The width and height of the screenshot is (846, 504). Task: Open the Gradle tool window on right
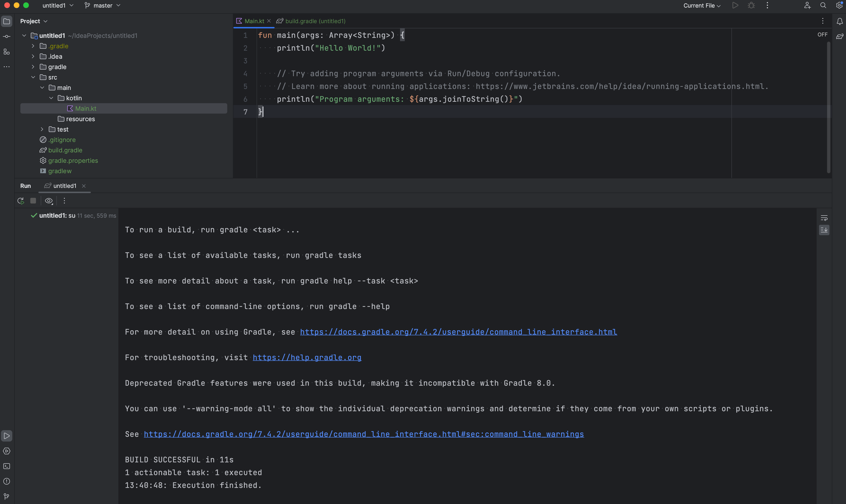(x=840, y=36)
